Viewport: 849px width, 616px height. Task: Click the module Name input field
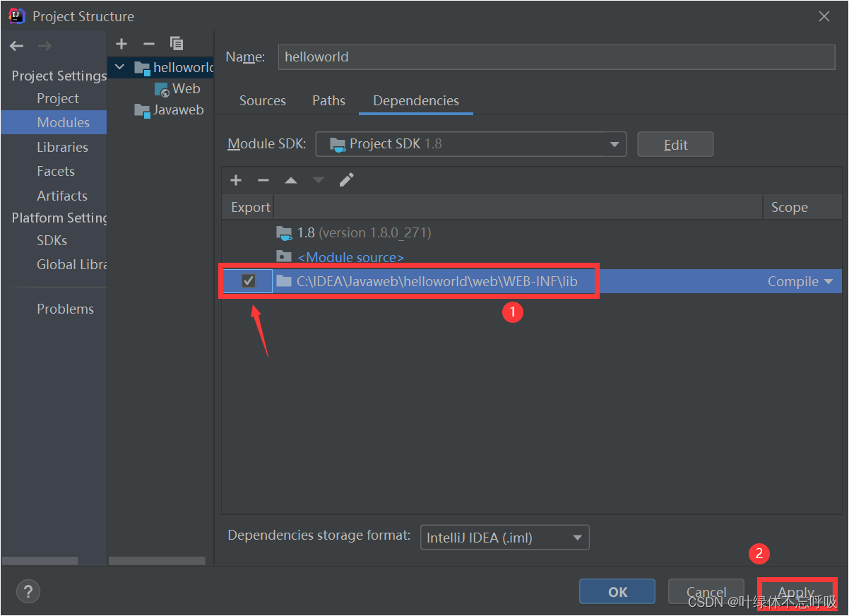click(x=557, y=57)
